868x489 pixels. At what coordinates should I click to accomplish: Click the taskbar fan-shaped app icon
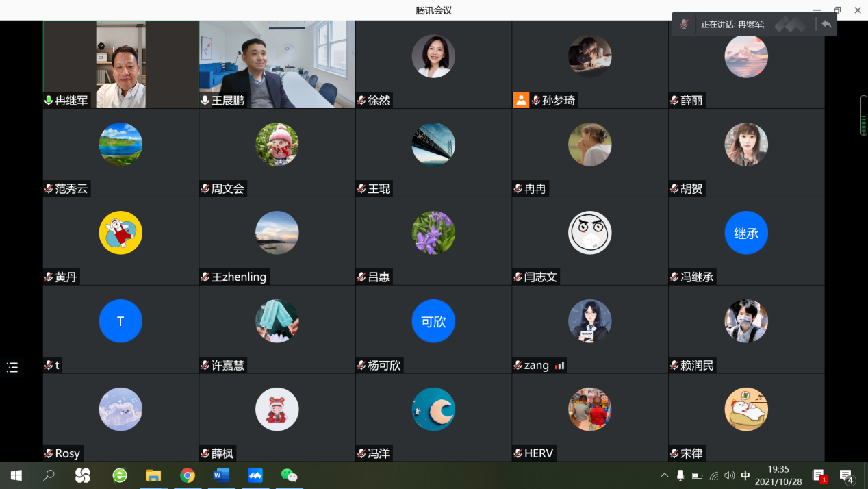pyautogui.click(x=83, y=475)
